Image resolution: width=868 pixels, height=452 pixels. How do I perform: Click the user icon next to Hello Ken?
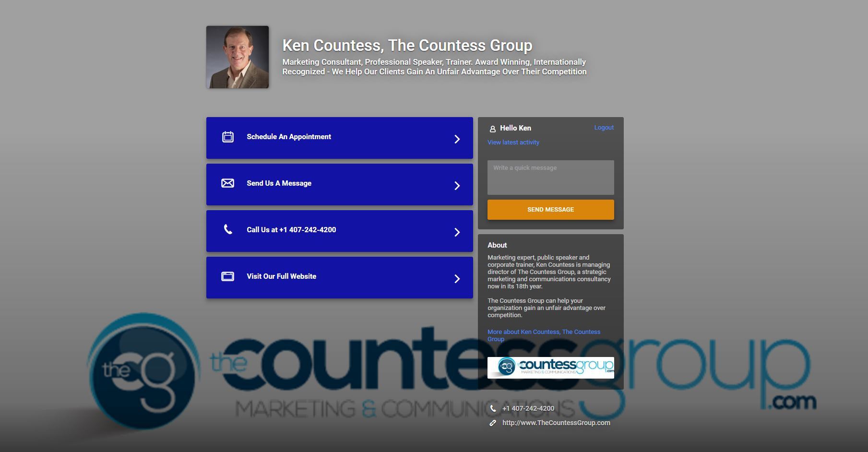tap(492, 129)
